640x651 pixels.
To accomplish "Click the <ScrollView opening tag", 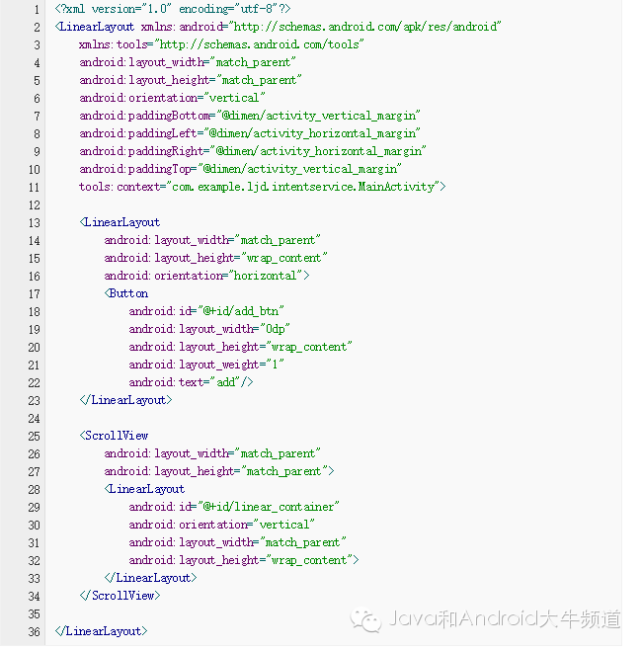I will (114, 436).
